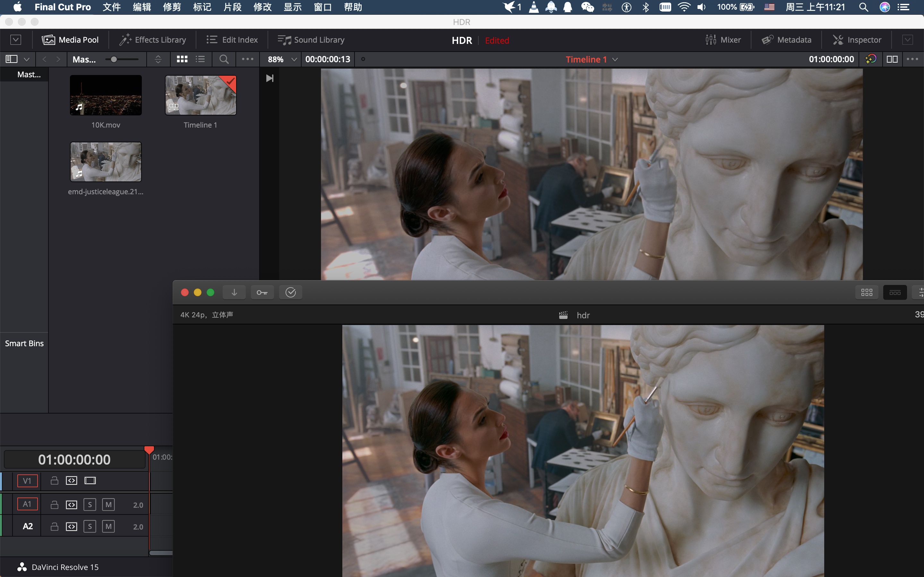This screenshot has width=924, height=577.
Task: Click the skip to end viewer icon
Action: point(269,78)
